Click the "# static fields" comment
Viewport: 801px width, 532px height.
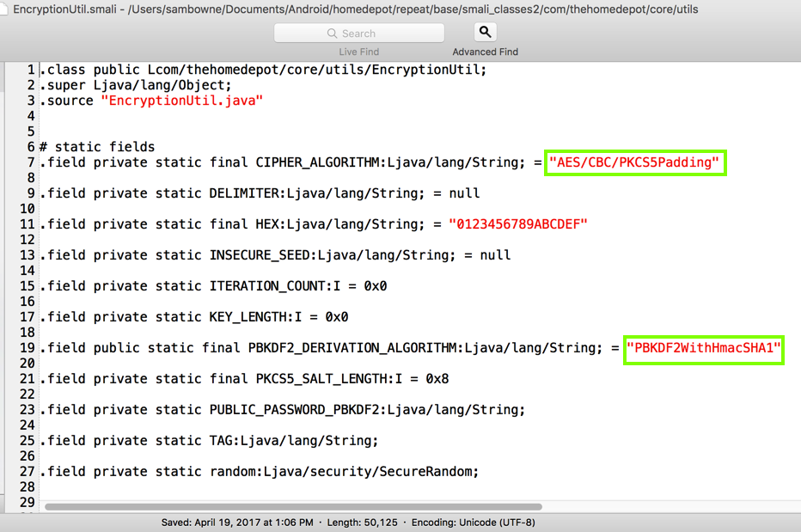97,147
